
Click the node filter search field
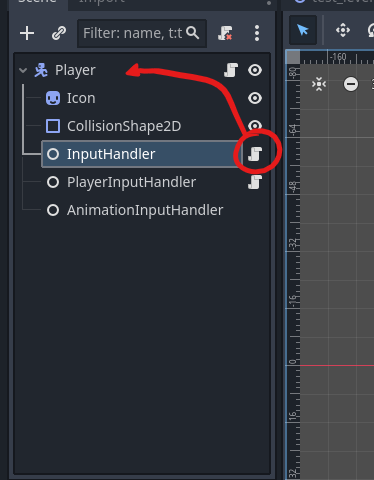click(x=142, y=33)
